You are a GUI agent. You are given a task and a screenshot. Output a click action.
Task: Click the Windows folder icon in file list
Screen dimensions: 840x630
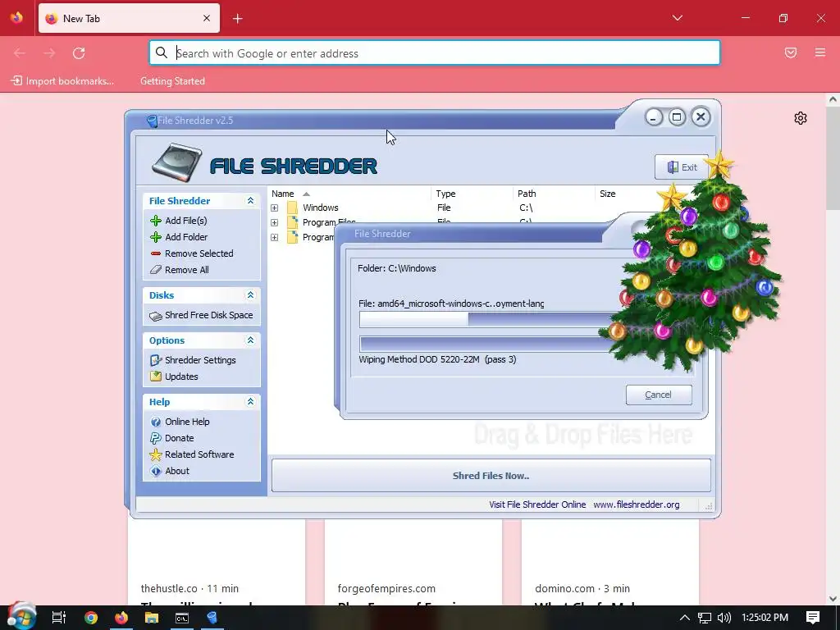[x=292, y=208]
